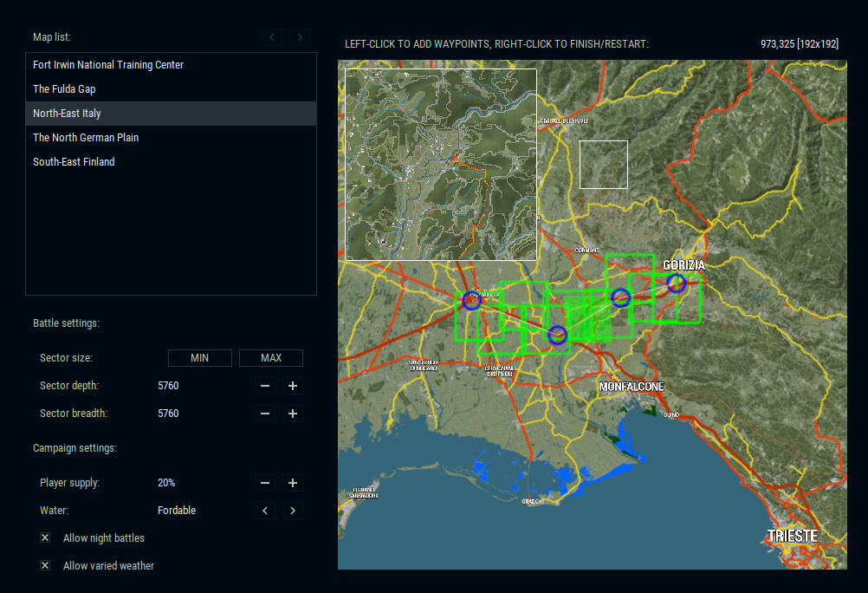Toggle Allow night battles checkbox

tap(45, 538)
